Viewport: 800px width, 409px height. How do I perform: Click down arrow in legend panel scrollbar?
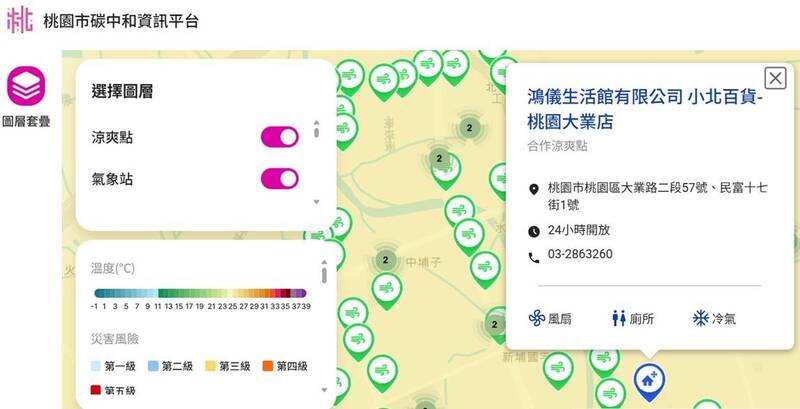pos(324,390)
